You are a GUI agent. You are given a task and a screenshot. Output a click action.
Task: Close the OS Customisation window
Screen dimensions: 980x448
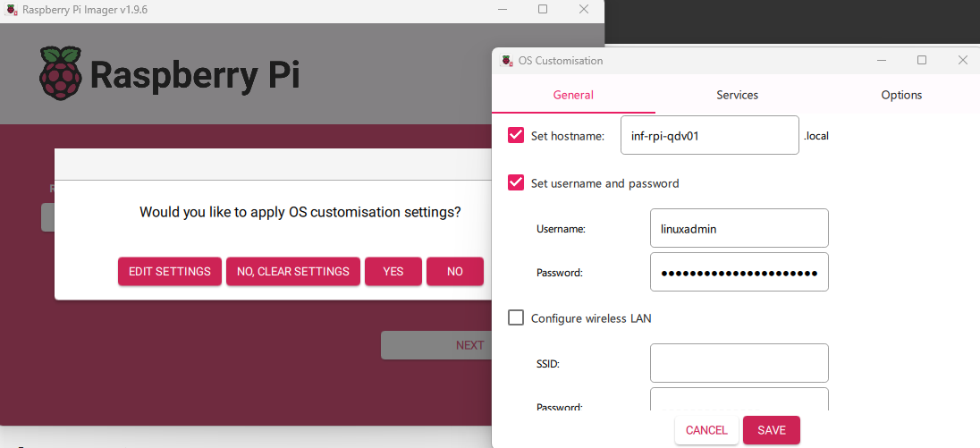click(x=963, y=61)
